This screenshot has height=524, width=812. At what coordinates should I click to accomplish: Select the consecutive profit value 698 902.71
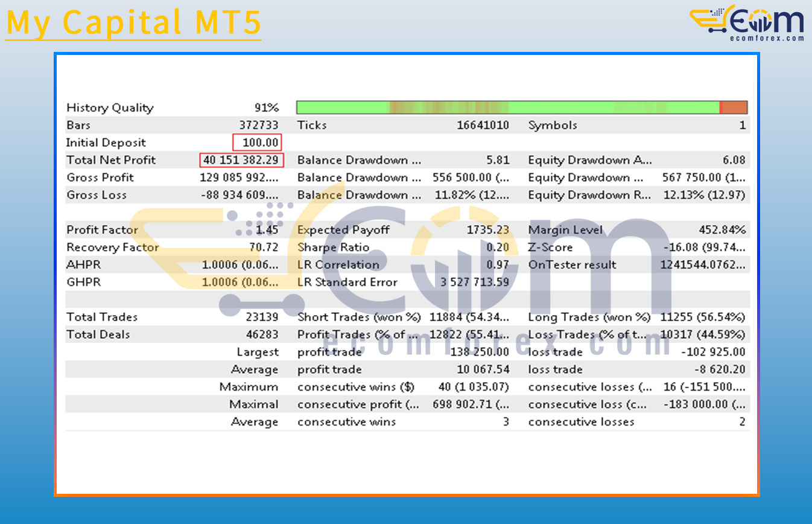tap(471, 404)
